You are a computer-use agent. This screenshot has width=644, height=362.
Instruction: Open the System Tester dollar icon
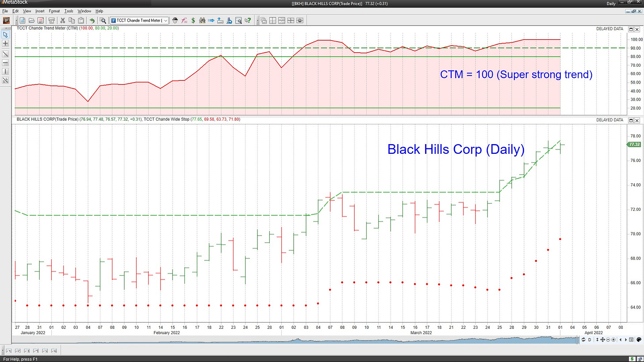coord(193,20)
